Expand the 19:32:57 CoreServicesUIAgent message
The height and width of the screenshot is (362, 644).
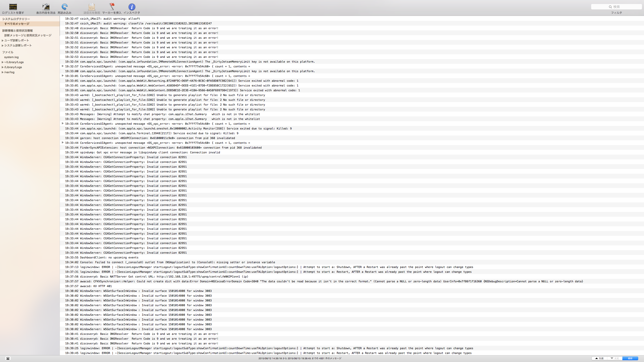(x=63, y=66)
